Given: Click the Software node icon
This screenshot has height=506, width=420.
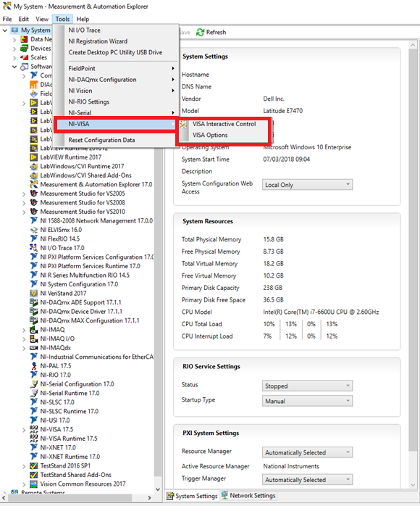Looking at the screenshot, I should pos(24,67).
